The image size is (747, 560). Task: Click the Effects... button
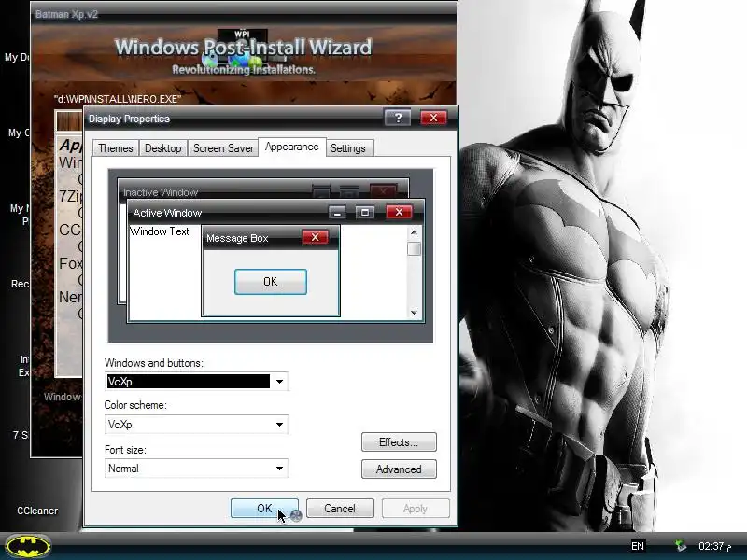[399, 441]
